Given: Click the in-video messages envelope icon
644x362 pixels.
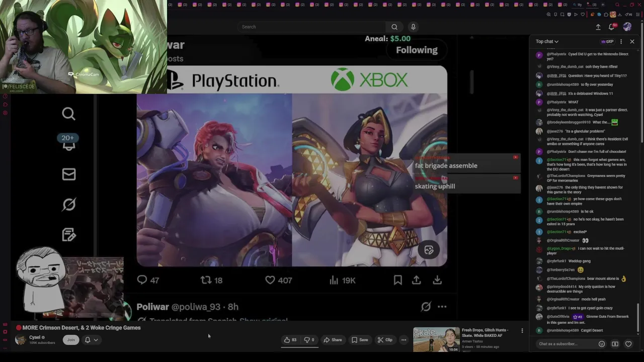Looking at the screenshot, I should [69, 174].
